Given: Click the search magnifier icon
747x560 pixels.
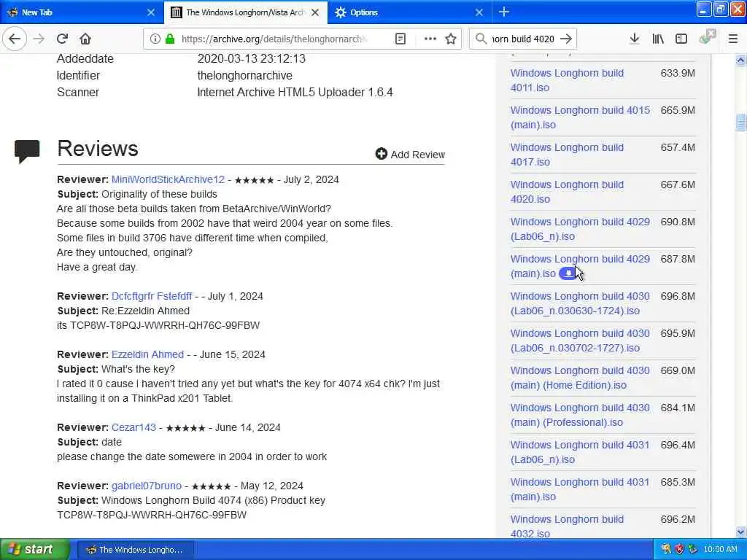Looking at the screenshot, I should click(481, 39).
